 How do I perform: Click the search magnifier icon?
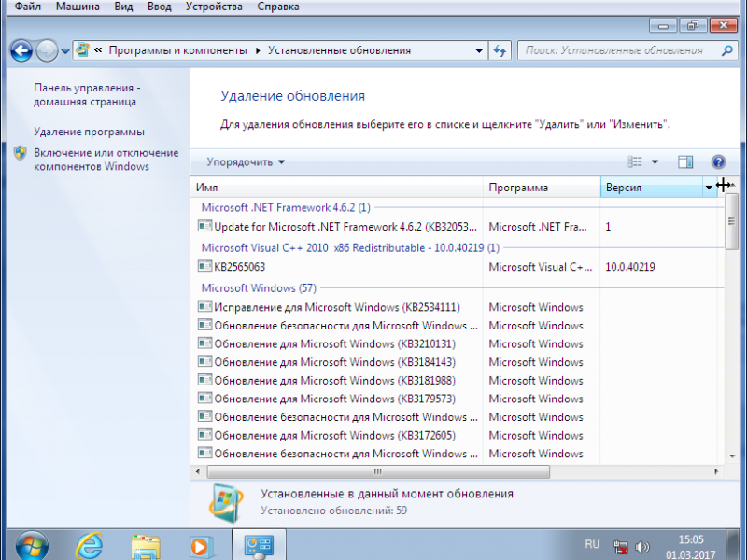tap(727, 50)
